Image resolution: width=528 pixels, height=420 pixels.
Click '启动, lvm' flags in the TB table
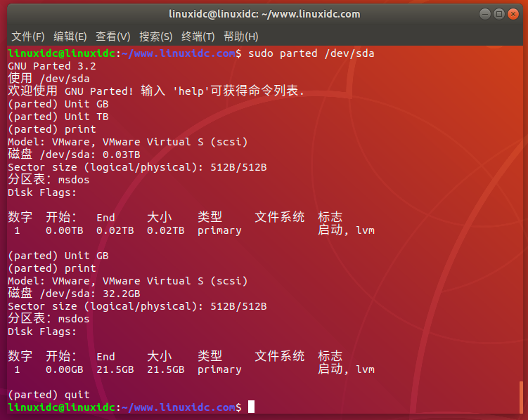pos(346,230)
